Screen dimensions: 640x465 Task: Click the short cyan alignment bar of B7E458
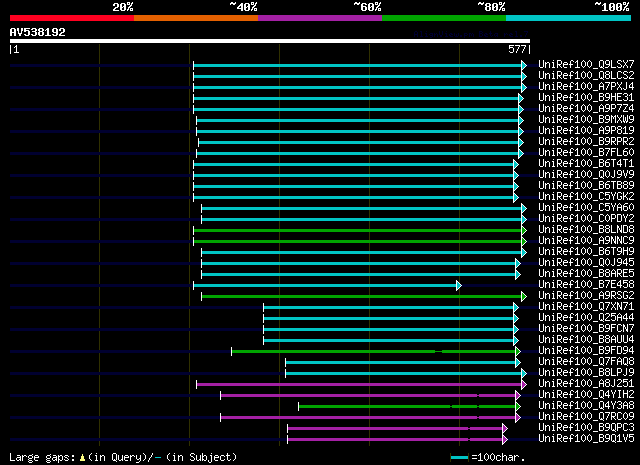coord(325,286)
